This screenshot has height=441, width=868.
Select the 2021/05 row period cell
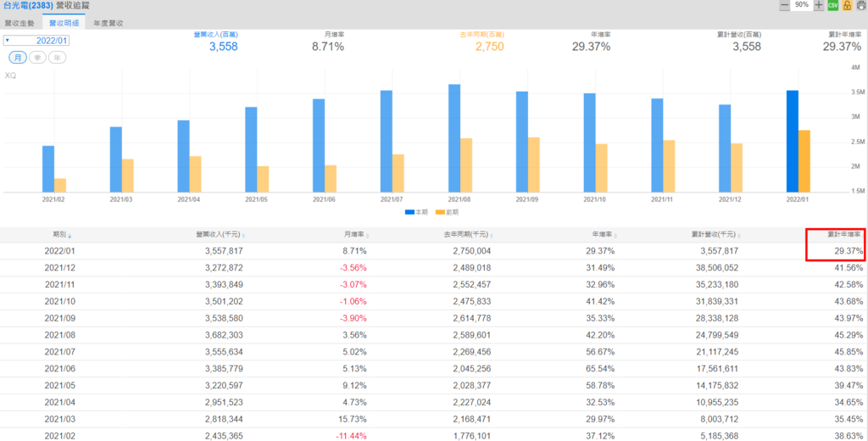pos(60,386)
